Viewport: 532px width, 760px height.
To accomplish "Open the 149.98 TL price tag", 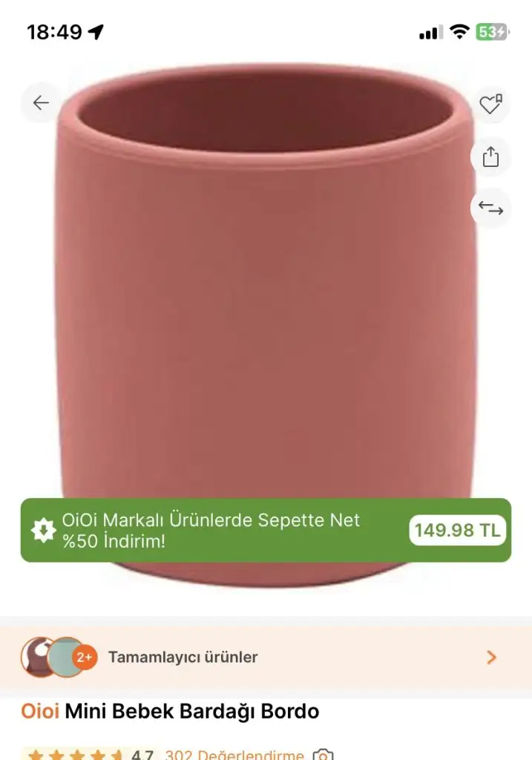I will (457, 530).
